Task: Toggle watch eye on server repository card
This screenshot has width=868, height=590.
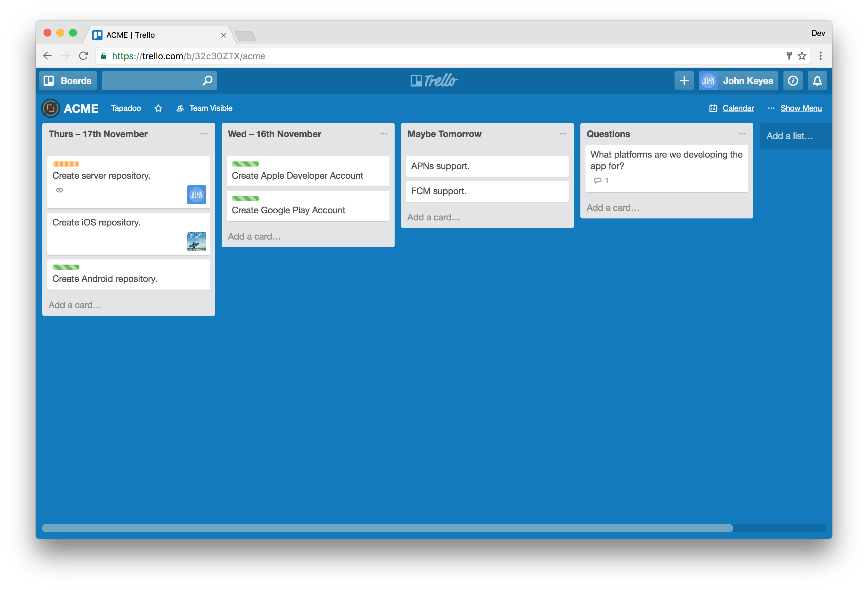Action: click(59, 190)
